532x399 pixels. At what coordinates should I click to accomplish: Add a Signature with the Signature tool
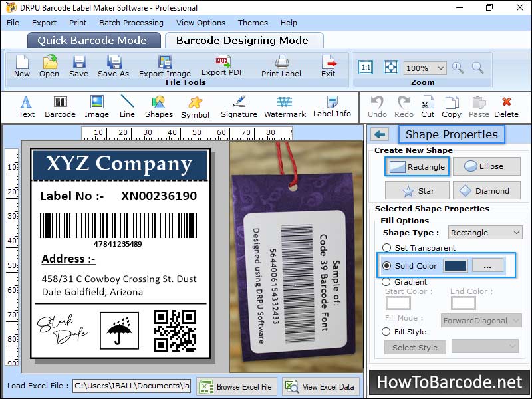(238, 106)
